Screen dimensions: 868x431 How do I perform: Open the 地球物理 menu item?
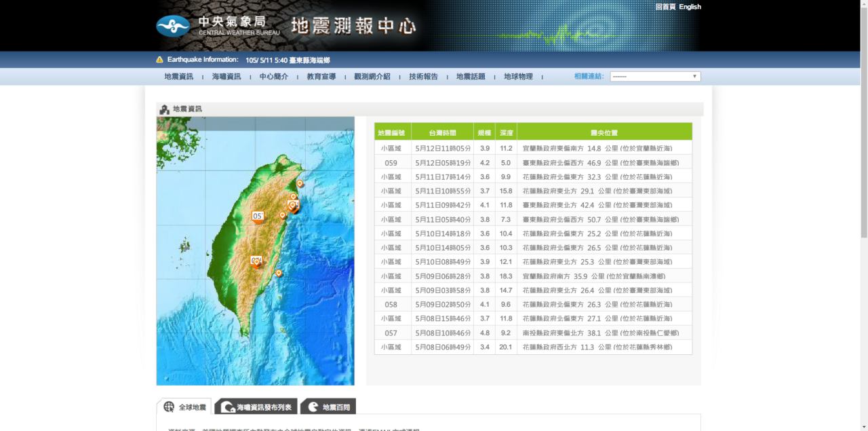[x=518, y=77]
